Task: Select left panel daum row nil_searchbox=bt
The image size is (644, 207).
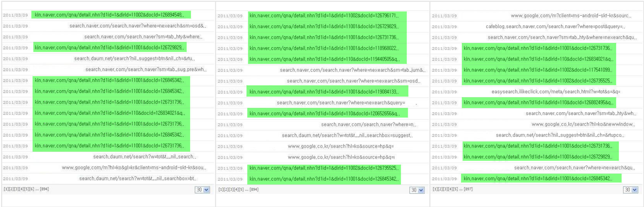Action: pos(138,179)
